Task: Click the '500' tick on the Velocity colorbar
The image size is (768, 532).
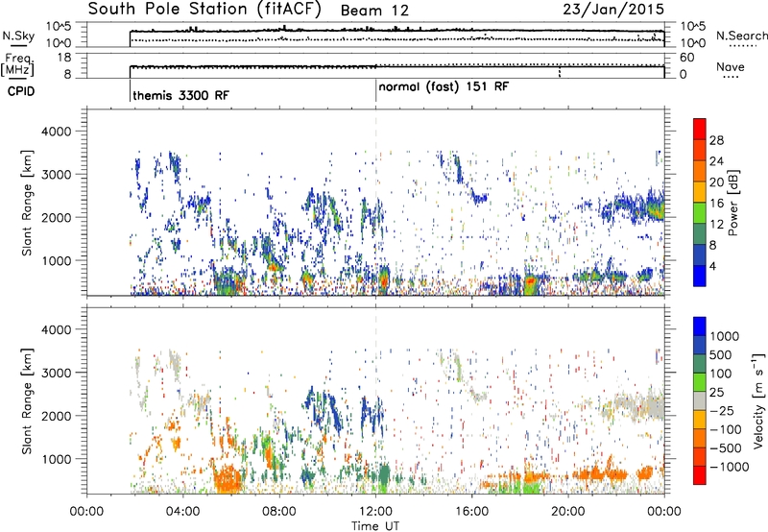Action: [x=720, y=354]
